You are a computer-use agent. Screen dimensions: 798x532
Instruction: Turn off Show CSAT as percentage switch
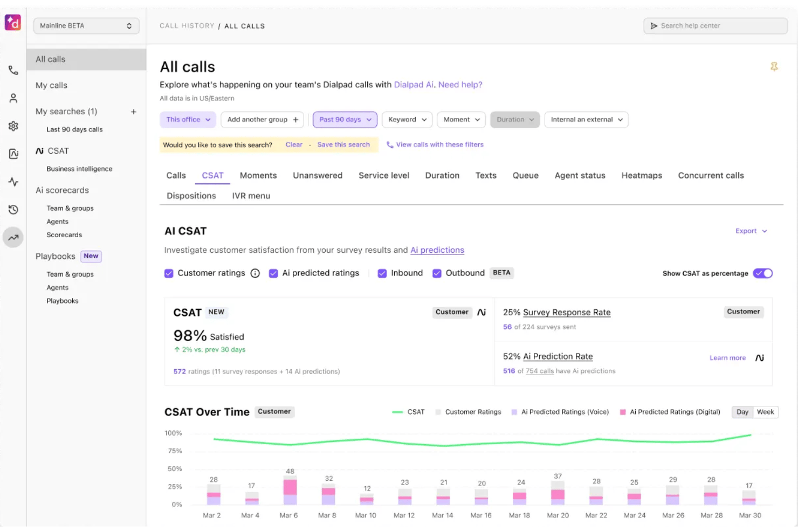[763, 273]
